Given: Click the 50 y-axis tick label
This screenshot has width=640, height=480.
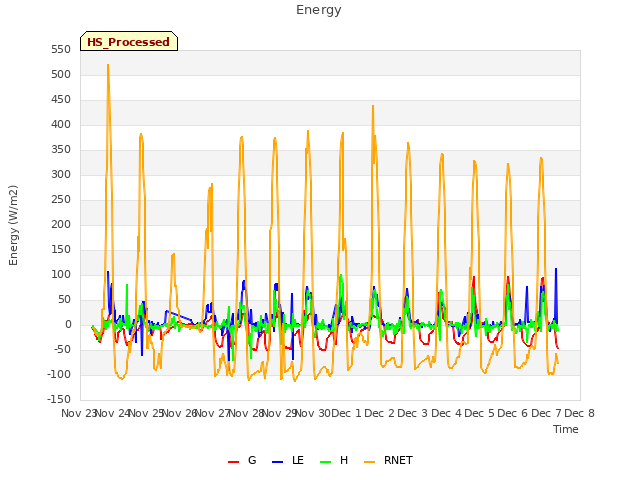Looking at the screenshot, I should (x=64, y=300).
